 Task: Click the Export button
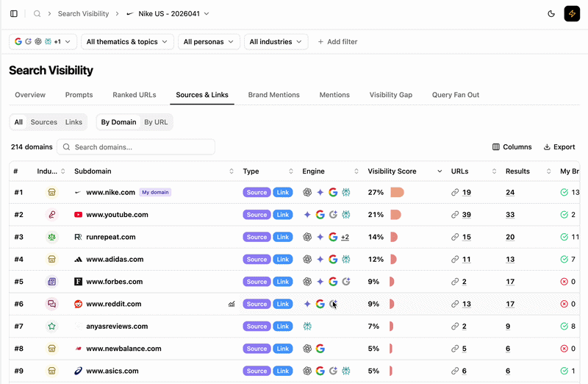click(x=559, y=147)
